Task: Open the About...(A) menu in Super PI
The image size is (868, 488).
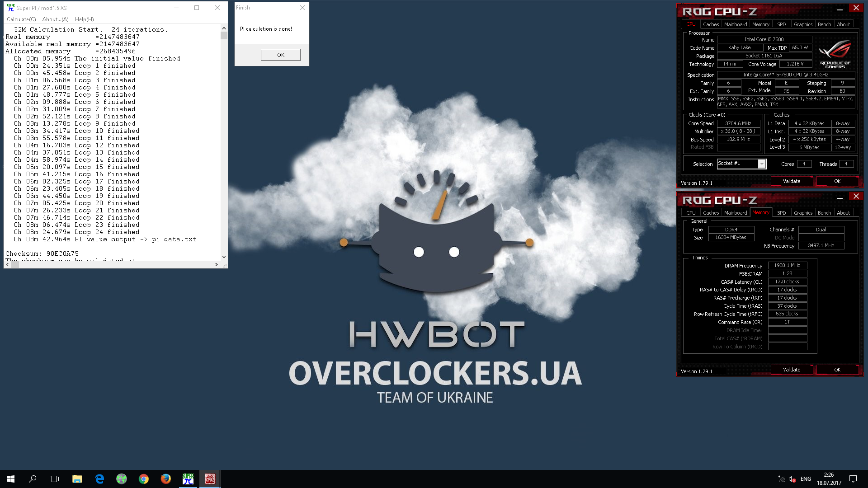Action: pyautogui.click(x=55, y=19)
